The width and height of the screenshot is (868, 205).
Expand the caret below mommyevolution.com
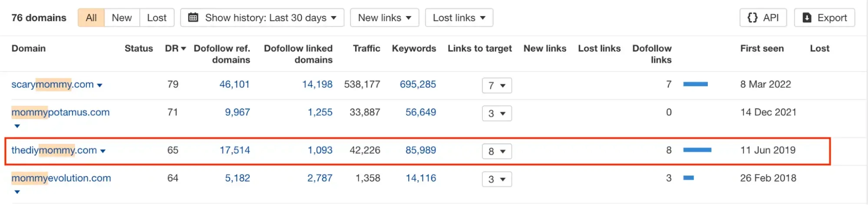click(x=17, y=192)
